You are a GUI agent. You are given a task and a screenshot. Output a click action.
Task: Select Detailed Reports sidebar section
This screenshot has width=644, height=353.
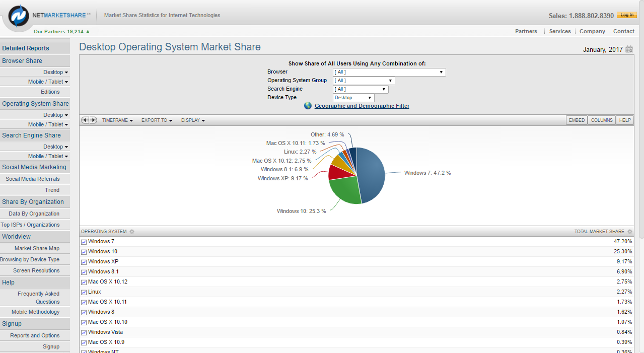pyautogui.click(x=35, y=48)
